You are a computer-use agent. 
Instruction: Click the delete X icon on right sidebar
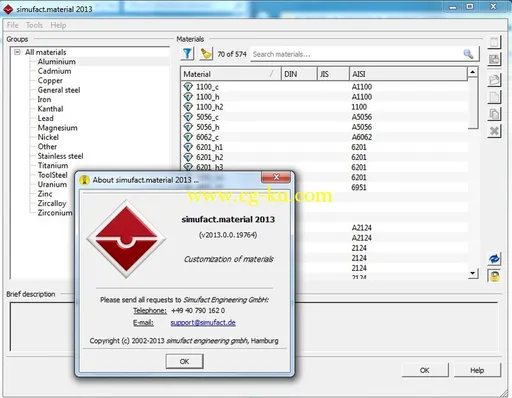coord(494,131)
